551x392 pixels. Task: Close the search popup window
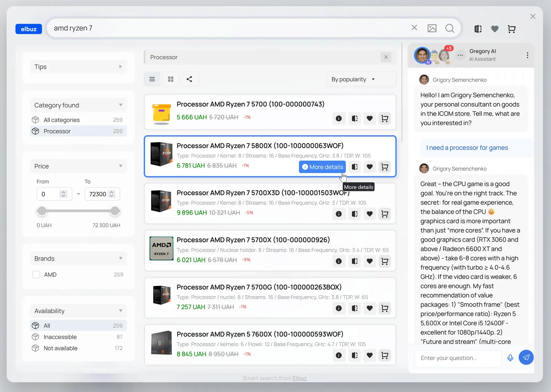tap(533, 16)
